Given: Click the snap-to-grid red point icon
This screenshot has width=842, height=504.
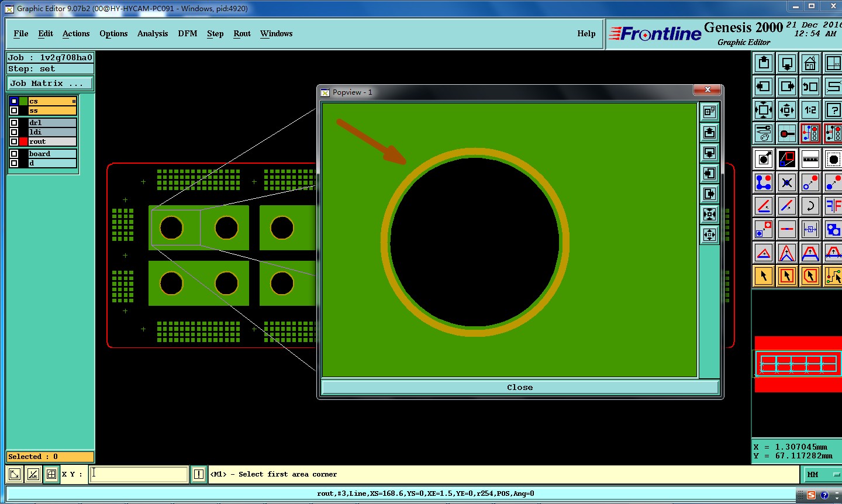Looking at the screenshot, I should click(x=787, y=133).
